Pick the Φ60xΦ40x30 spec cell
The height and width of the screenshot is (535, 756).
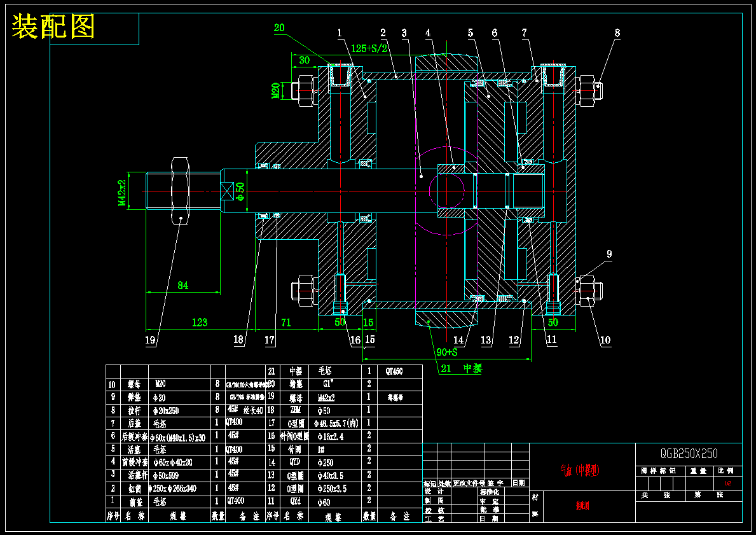(172, 462)
